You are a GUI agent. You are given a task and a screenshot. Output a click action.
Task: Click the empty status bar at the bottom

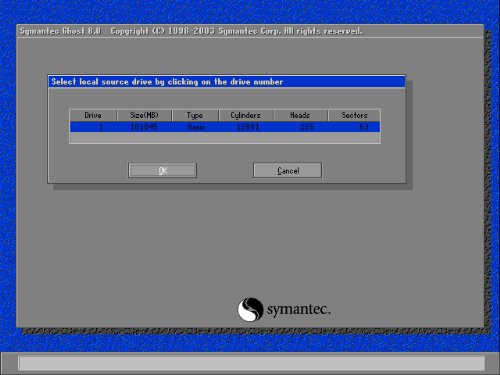click(252, 363)
